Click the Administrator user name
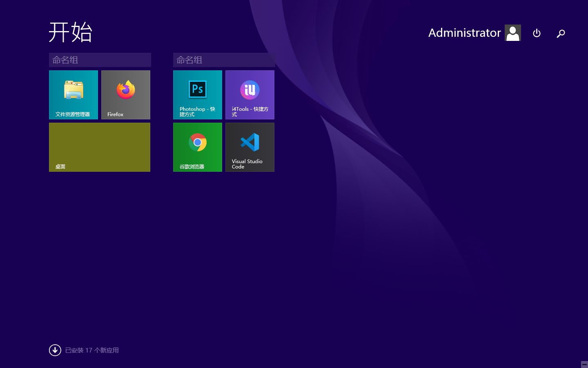The image size is (588, 368). click(465, 33)
